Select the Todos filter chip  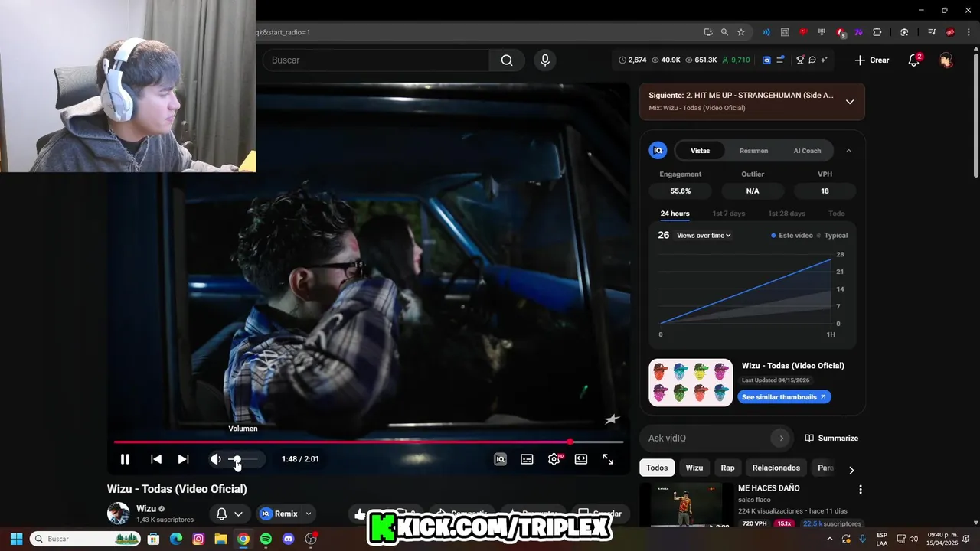pyautogui.click(x=657, y=468)
